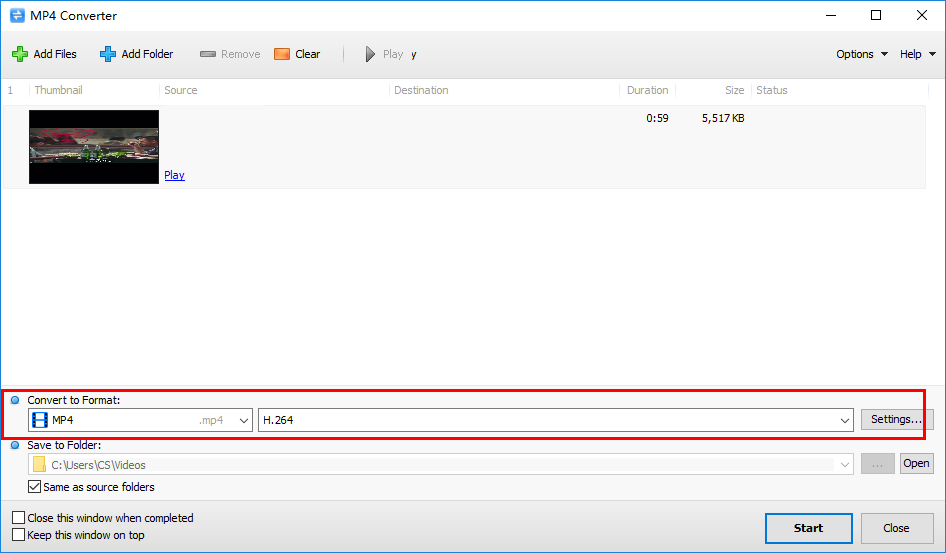Click the orange Clear icon
This screenshot has height=553, width=946.
coord(282,54)
